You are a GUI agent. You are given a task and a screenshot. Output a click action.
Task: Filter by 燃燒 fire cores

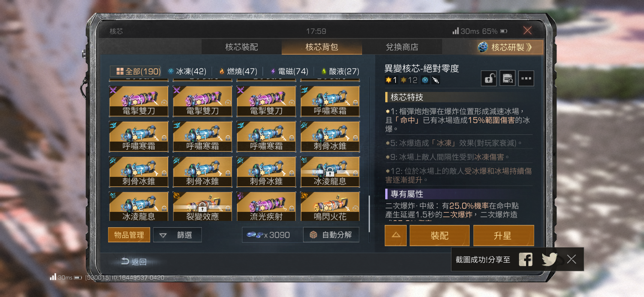tap(238, 72)
